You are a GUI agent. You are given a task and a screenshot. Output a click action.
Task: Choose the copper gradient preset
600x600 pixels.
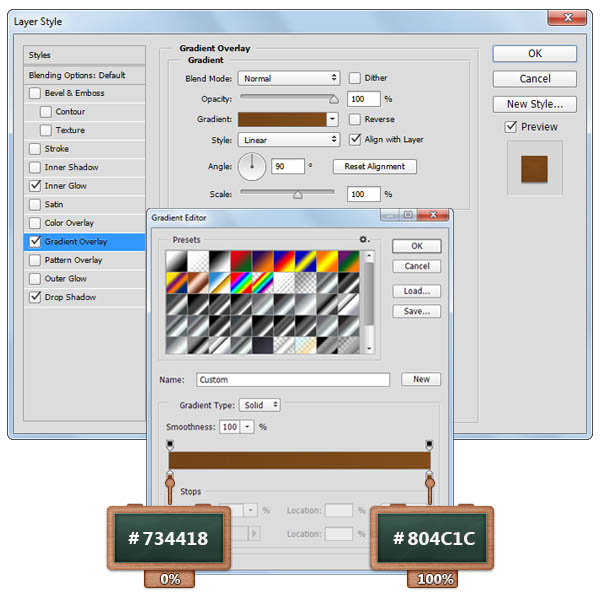[198, 283]
